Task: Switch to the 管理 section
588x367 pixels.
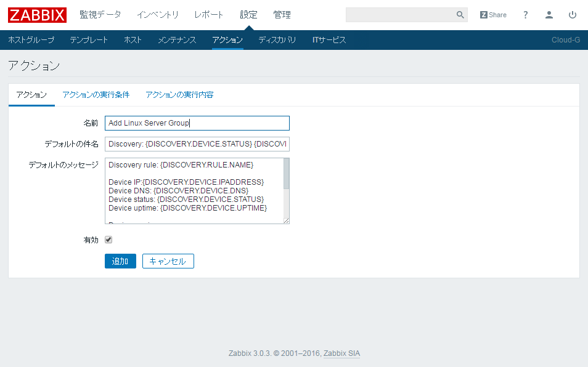Action: click(282, 14)
